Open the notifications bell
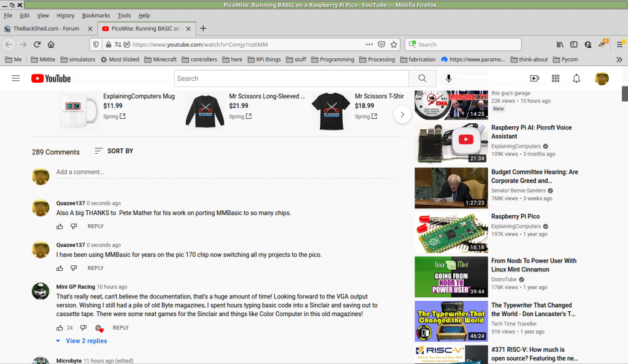This screenshot has height=364, width=628. click(x=576, y=78)
